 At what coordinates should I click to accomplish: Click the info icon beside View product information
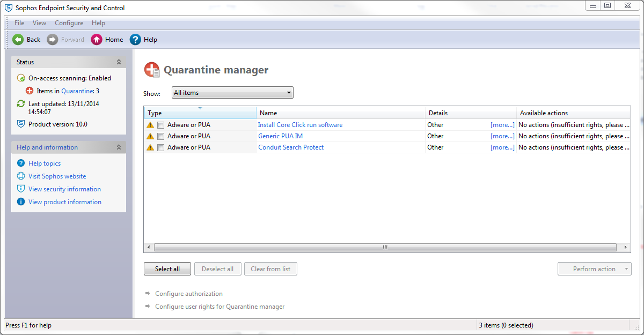tap(21, 202)
